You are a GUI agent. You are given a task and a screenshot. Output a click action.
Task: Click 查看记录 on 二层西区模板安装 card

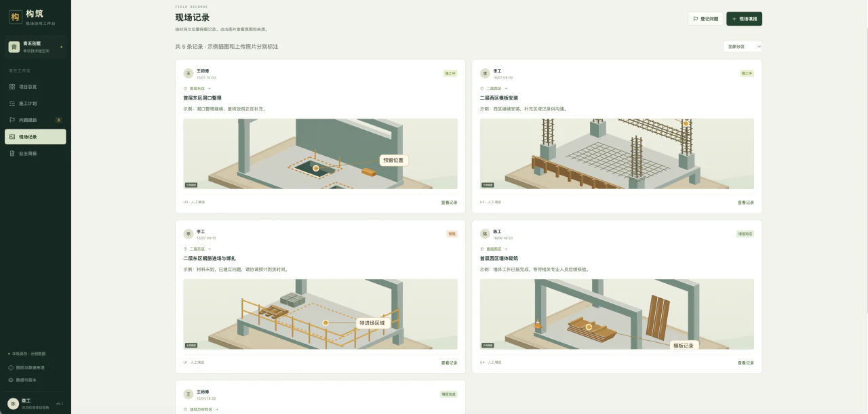746,202
